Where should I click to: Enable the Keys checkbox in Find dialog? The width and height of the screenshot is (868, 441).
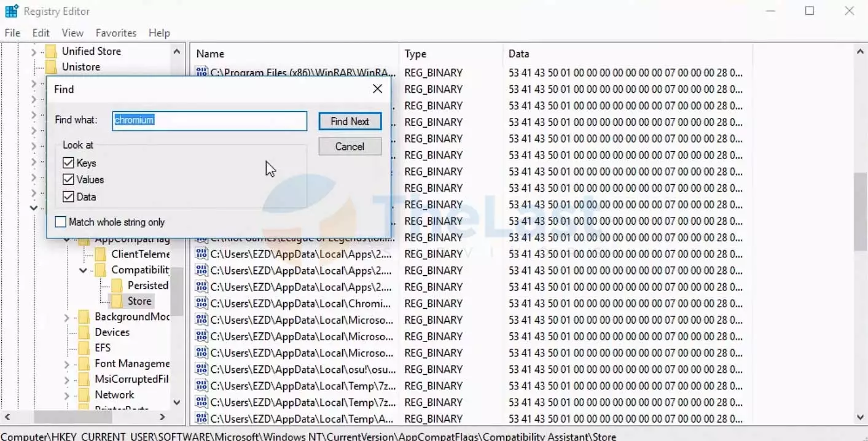(x=68, y=163)
